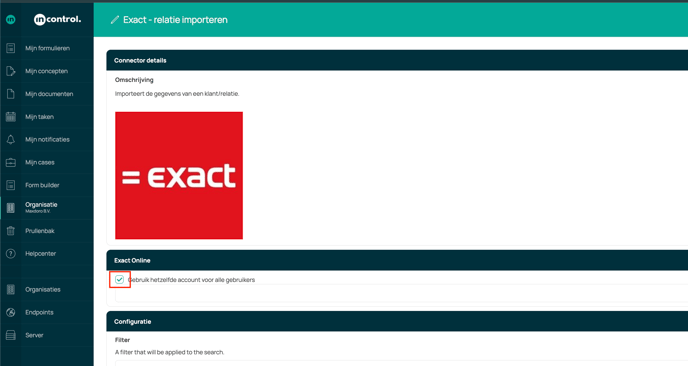This screenshot has height=366, width=688.
Task: Click the Endpoints globe icon
Action: point(11,312)
